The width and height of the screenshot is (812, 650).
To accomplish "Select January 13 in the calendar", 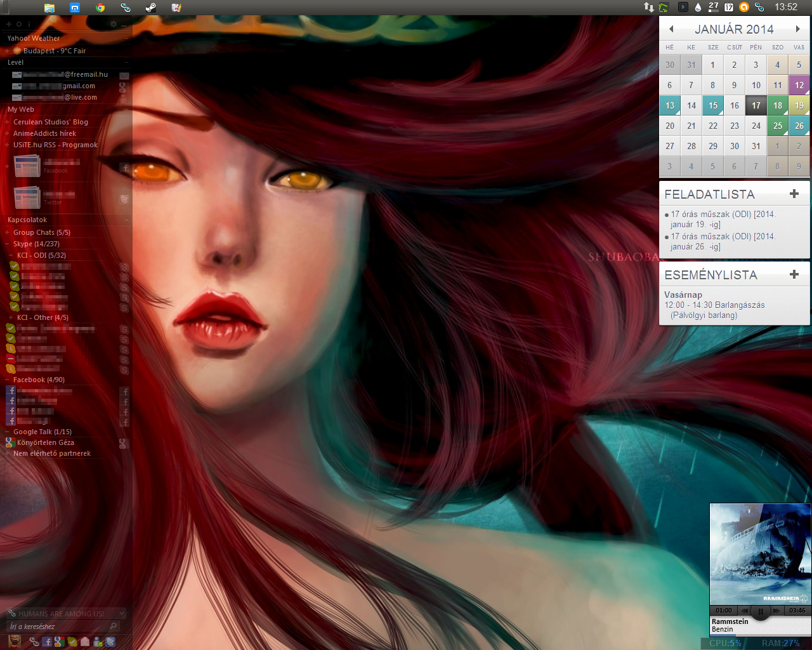I will pos(670,105).
